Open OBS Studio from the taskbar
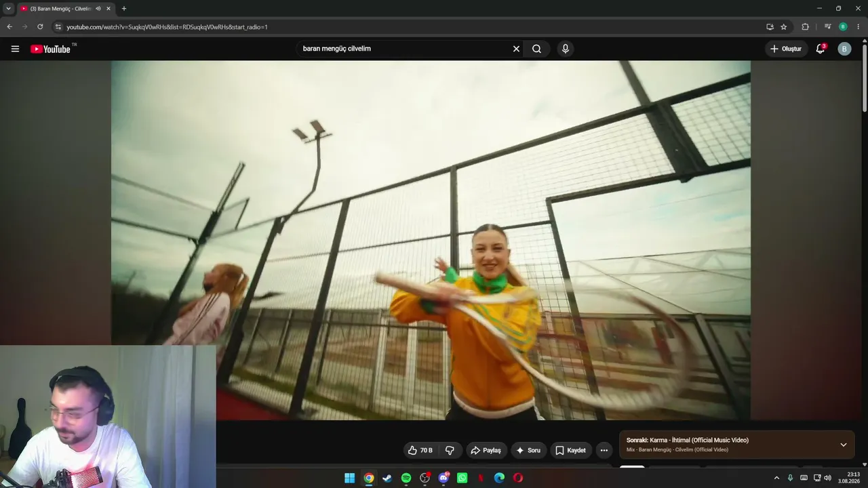The width and height of the screenshot is (868, 488). (x=425, y=478)
